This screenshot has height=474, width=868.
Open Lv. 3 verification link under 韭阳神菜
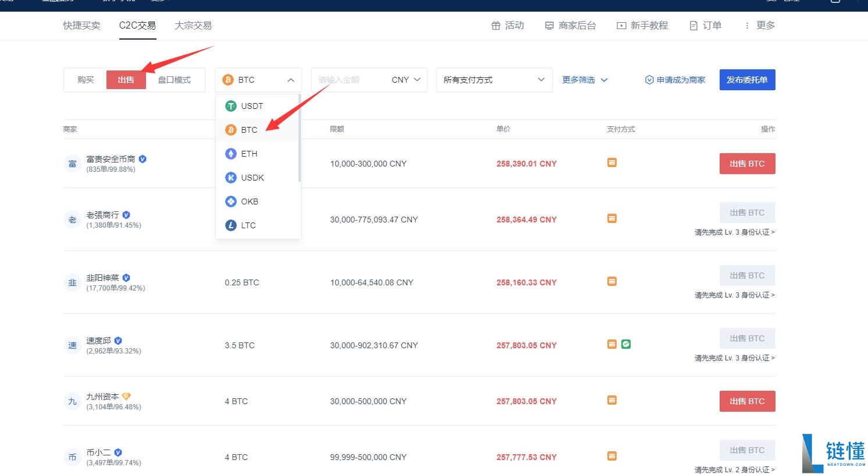click(x=735, y=295)
